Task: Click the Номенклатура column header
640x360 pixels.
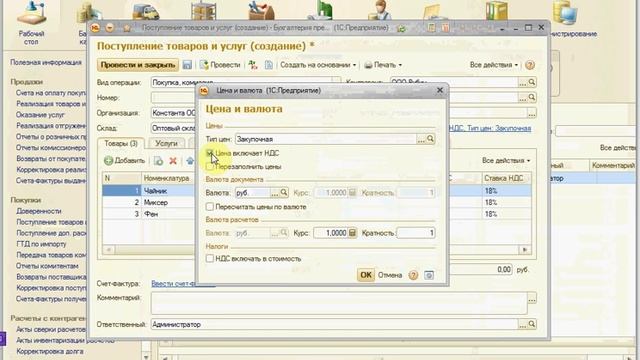Action: point(167,178)
